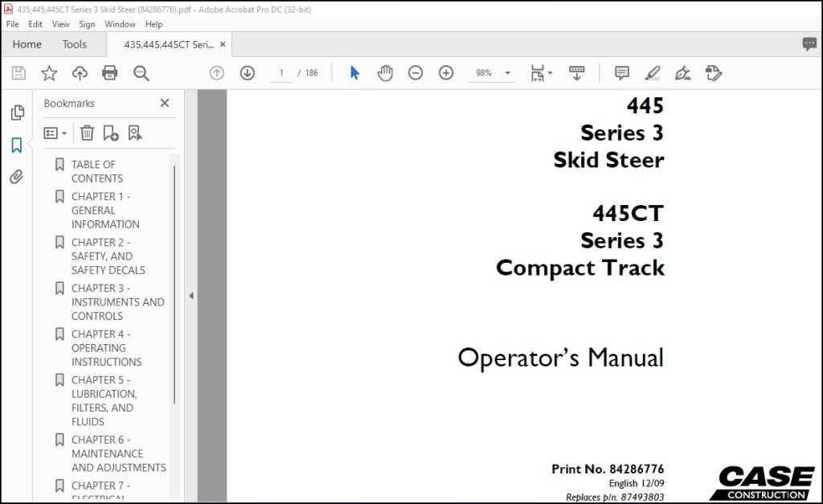Screen dimensions: 823x504
Task: Zoom out with the minus icon
Action: pos(416,73)
